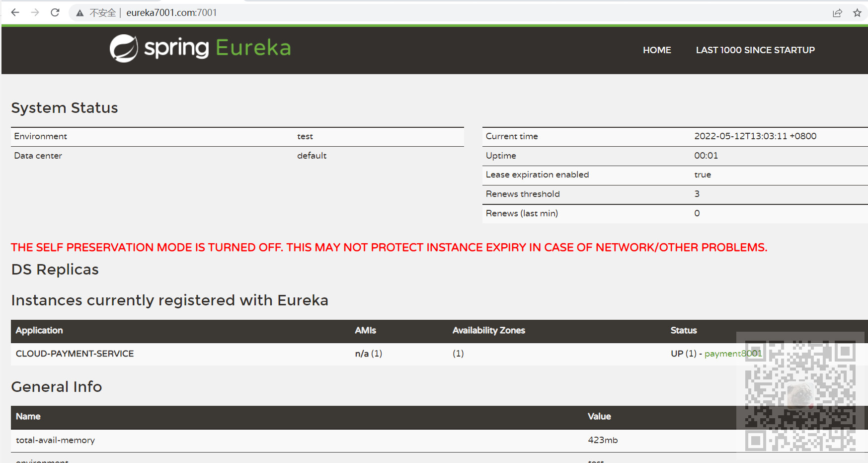The image size is (868, 463).
Task: Click the 'true' lease expiration value
Action: (x=703, y=175)
